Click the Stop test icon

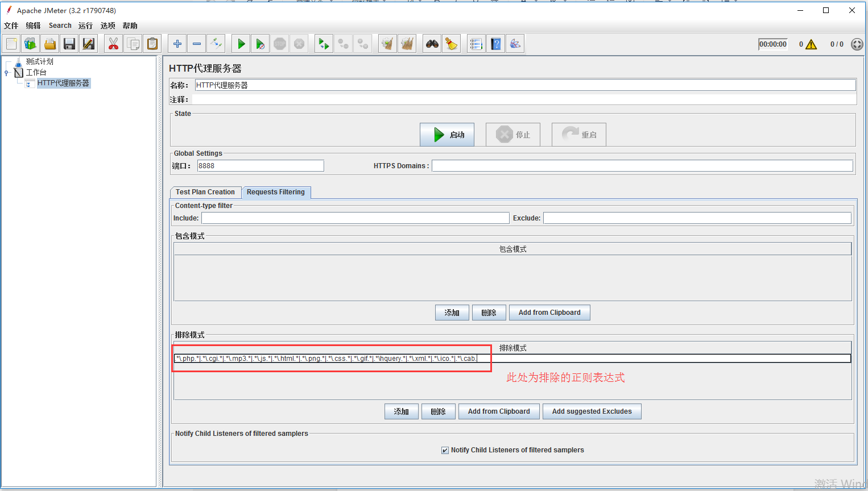(280, 44)
